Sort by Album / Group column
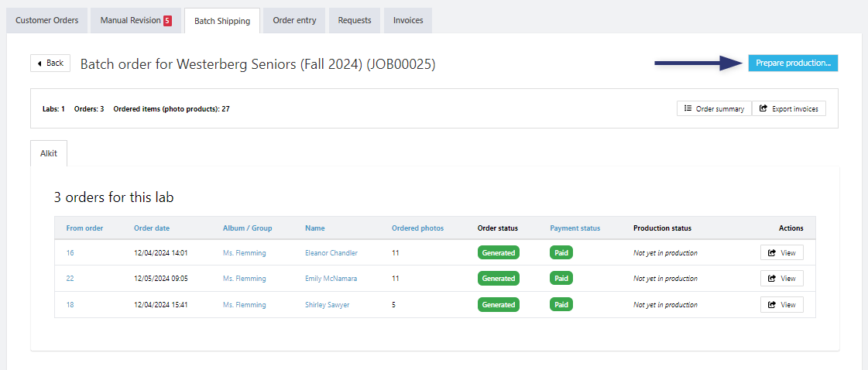This screenshot has width=868, height=370. pyautogui.click(x=248, y=228)
